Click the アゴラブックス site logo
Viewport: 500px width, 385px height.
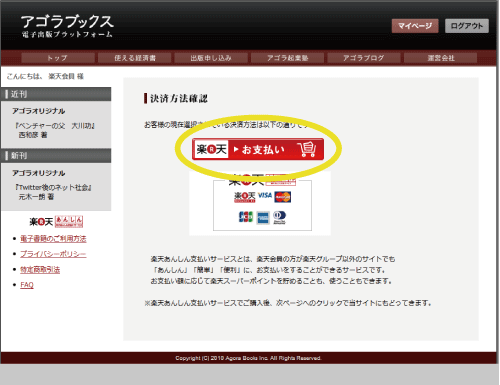point(67,26)
